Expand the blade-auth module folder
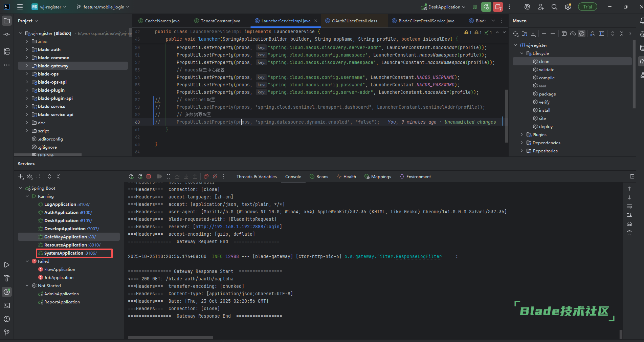This screenshot has width=644, height=342. pos(27,49)
